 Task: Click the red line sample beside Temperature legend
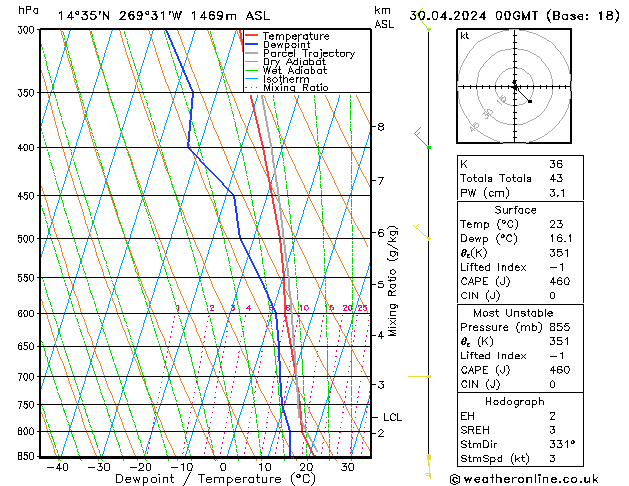(x=252, y=36)
